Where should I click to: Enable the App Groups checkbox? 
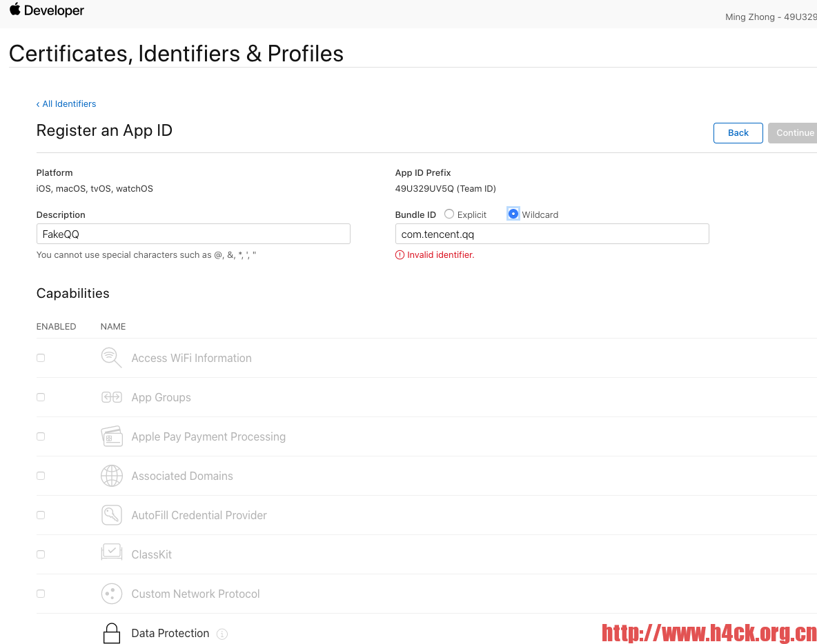41,397
